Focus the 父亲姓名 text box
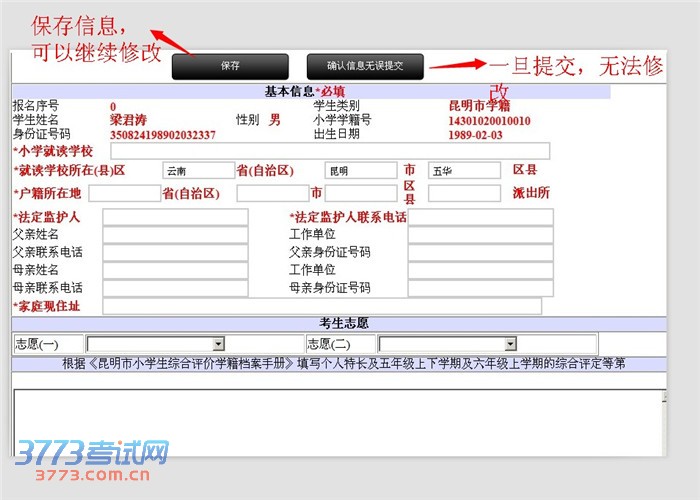The image size is (700, 500). click(175, 235)
